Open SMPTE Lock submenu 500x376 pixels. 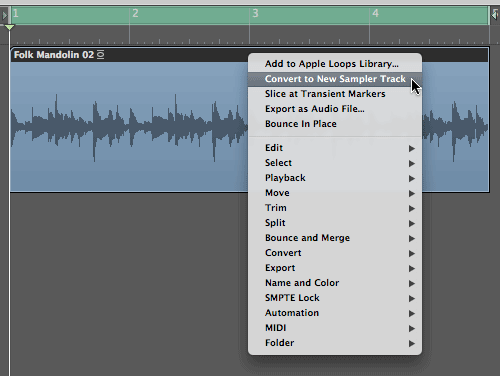click(x=335, y=298)
